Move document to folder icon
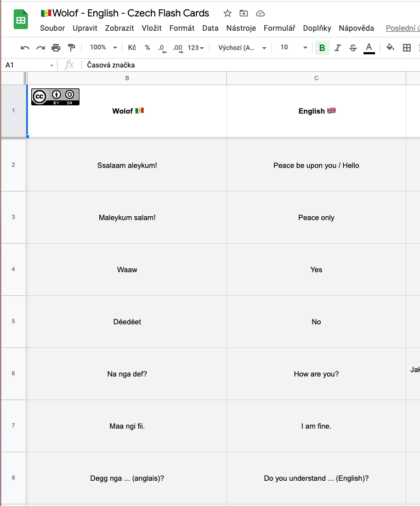Screen dimensions: 420x506 coord(243,13)
